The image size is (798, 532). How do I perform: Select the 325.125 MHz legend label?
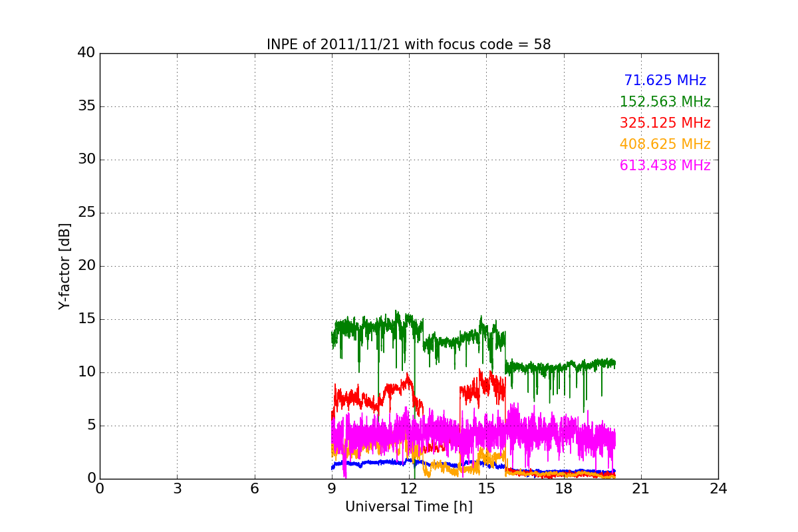pos(665,123)
